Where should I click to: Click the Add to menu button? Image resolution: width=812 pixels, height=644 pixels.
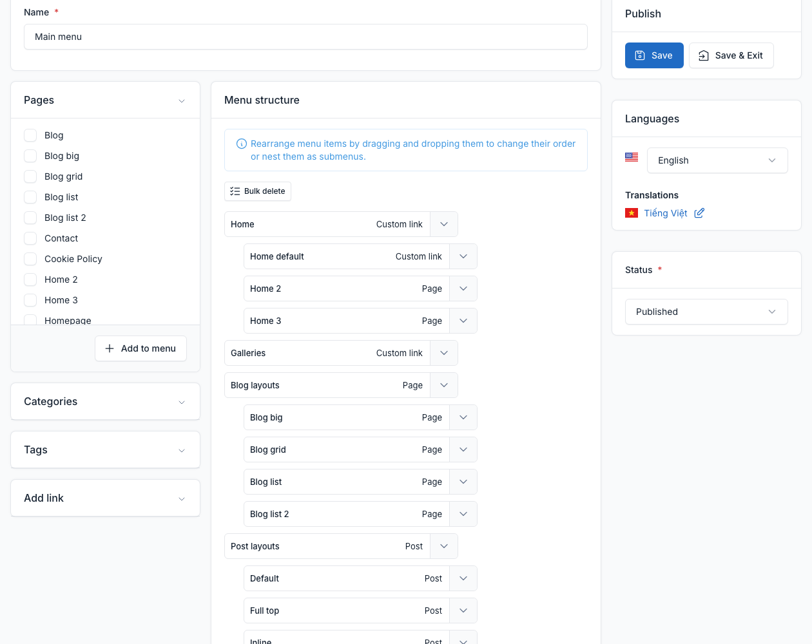click(140, 348)
